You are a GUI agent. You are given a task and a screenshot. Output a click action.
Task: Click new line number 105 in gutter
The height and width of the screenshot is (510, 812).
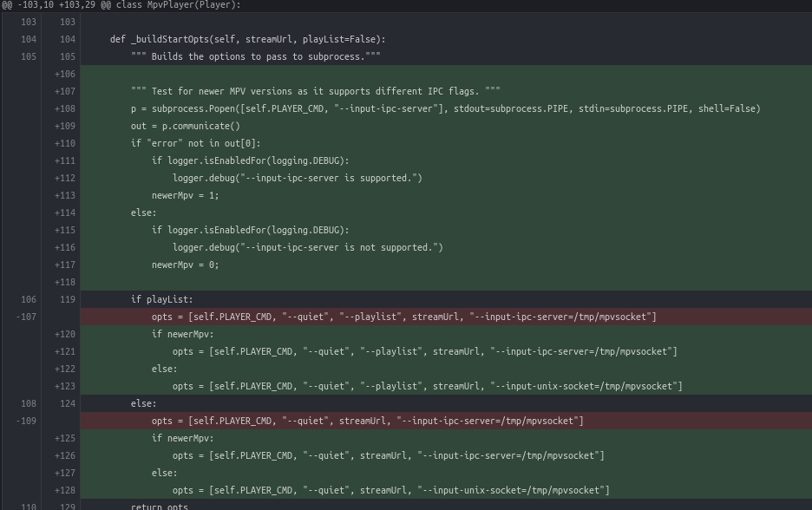click(x=68, y=57)
